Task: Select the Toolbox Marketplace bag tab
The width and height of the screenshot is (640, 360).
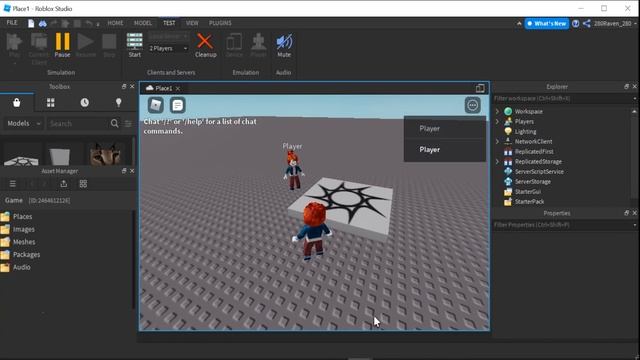Action: pyautogui.click(x=17, y=102)
